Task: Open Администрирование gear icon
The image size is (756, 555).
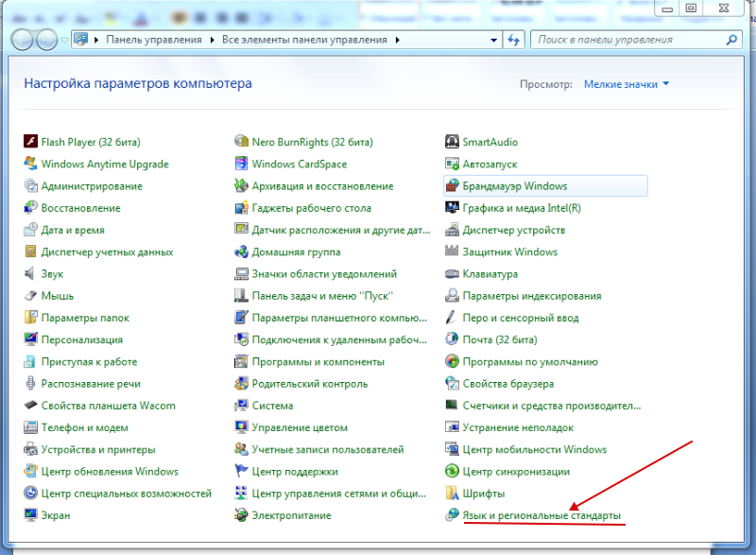Action: pyautogui.click(x=30, y=185)
